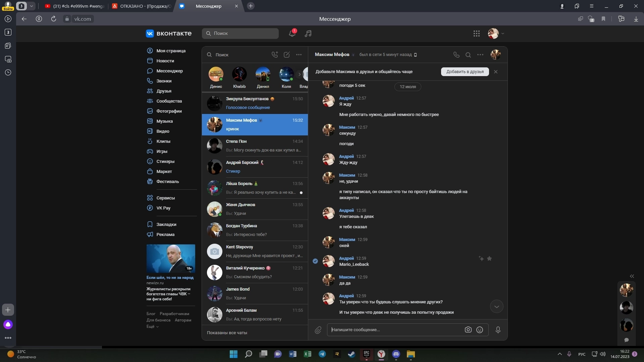The image size is (644, 362).
Task: Click Добавить в друзья button
Action: 465,72
